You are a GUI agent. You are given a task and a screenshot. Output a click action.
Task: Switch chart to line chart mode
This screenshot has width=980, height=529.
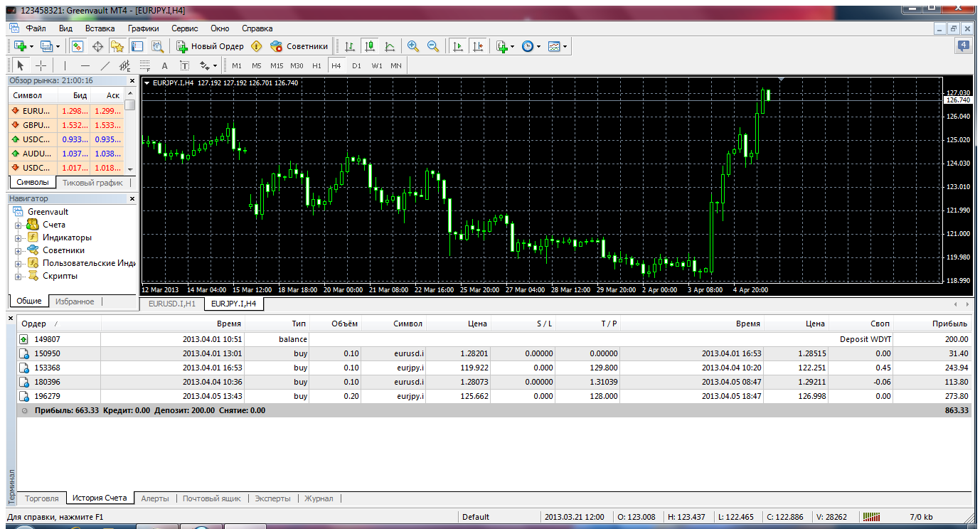389,46
